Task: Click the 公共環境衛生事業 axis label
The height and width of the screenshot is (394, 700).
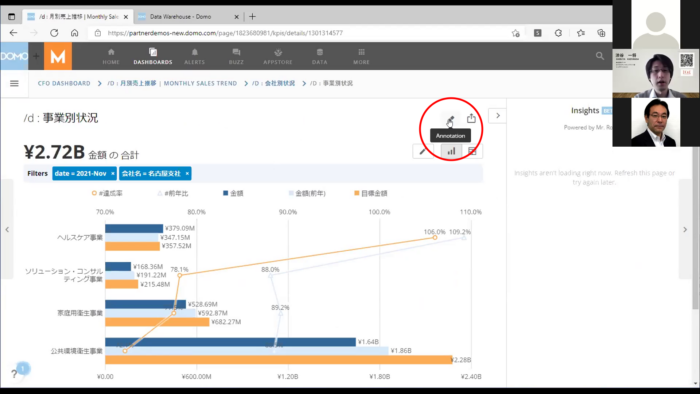Action: [x=76, y=351]
